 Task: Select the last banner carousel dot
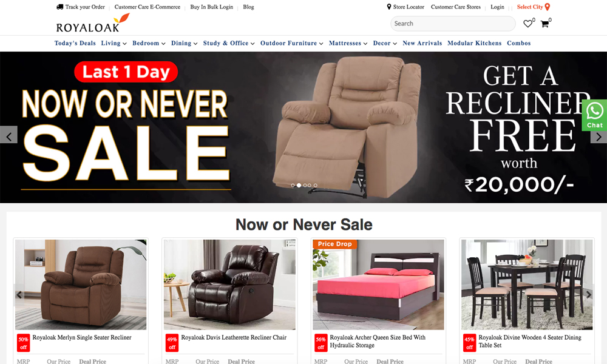coord(316,185)
